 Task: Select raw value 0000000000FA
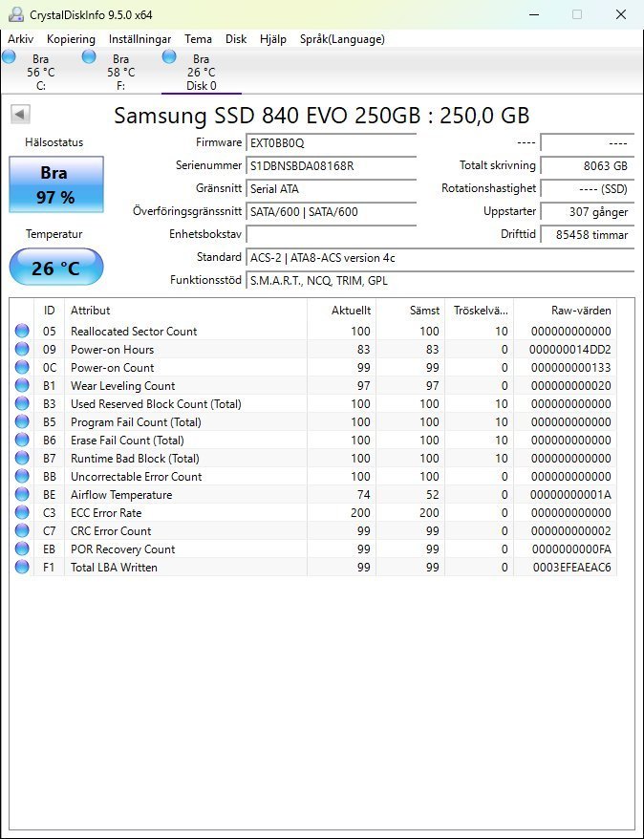571,549
